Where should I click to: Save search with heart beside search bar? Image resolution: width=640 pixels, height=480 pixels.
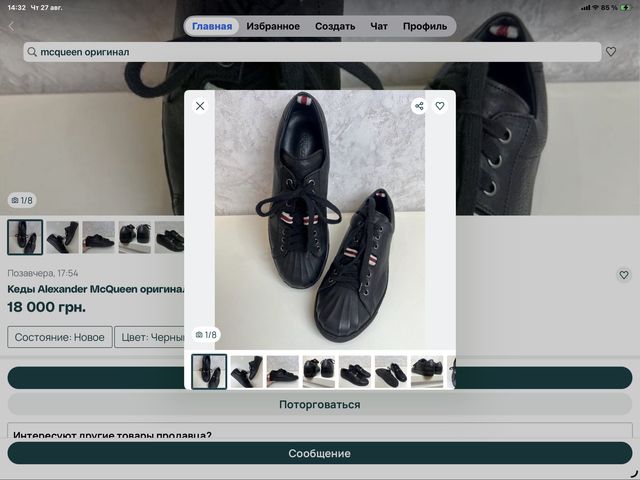(611, 51)
